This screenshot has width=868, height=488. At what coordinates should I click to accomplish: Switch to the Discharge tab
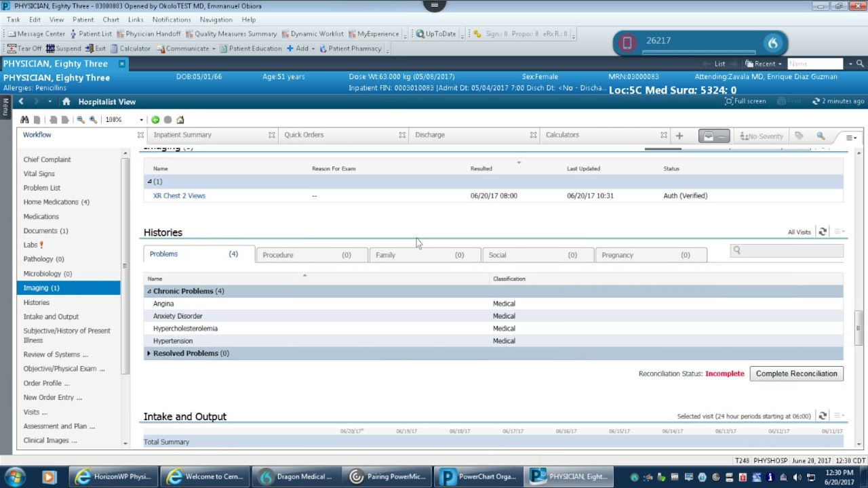pos(430,135)
